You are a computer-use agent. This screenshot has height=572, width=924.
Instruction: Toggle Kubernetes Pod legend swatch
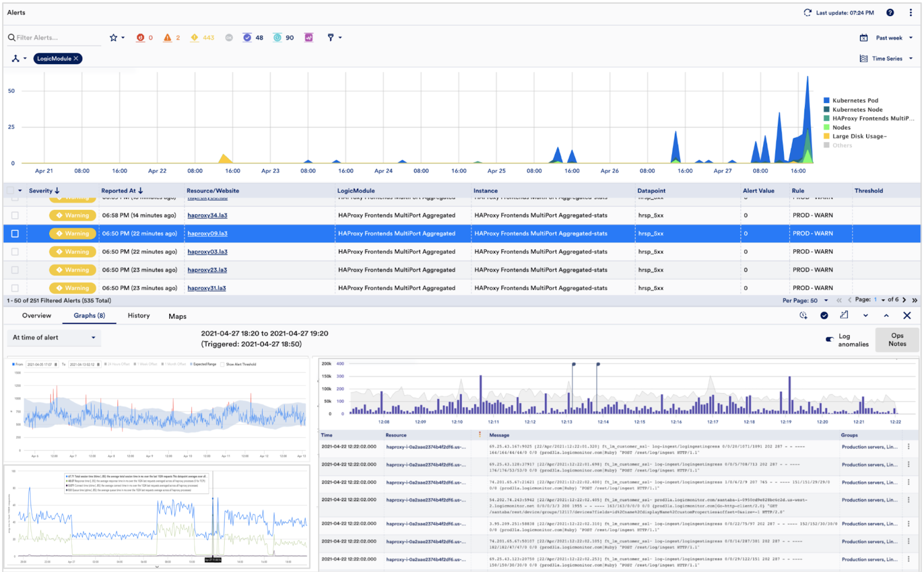(x=826, y=100)
